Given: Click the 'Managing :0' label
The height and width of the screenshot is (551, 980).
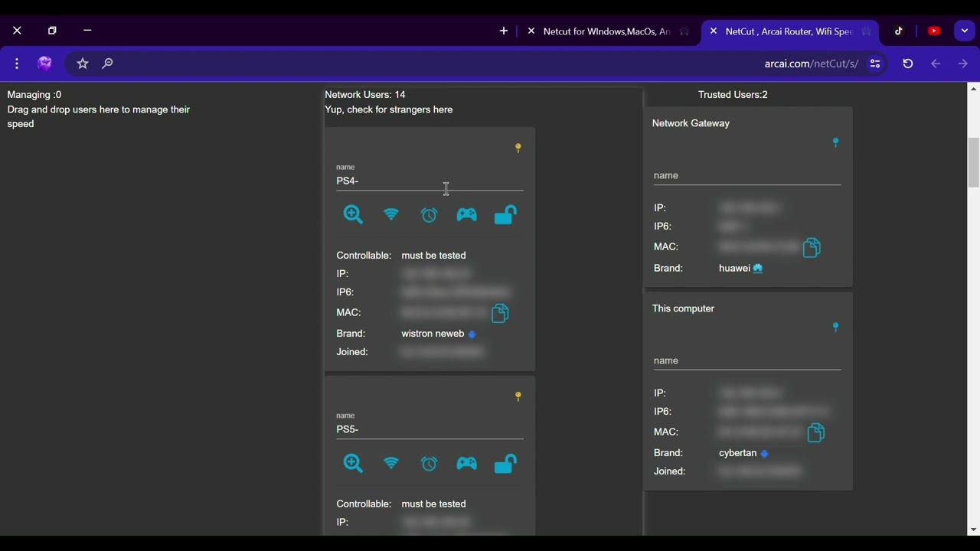Looking at the screenshot, I should [34, 95].
